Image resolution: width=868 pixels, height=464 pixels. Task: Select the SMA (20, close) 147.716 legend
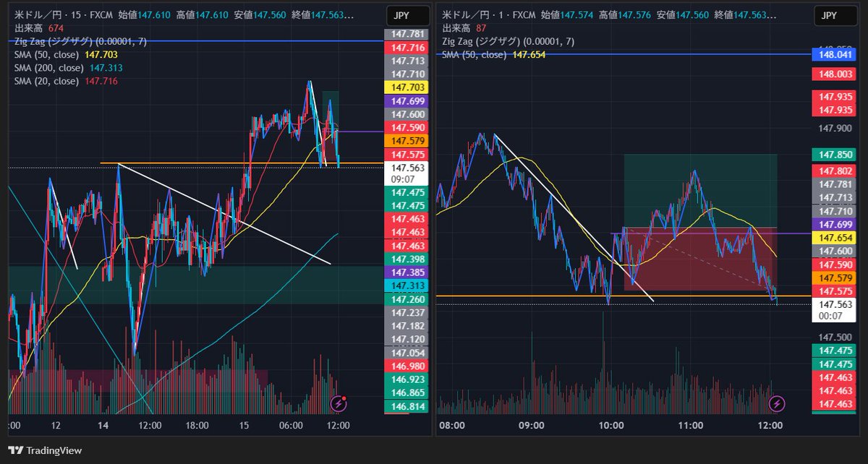(66, 81)
